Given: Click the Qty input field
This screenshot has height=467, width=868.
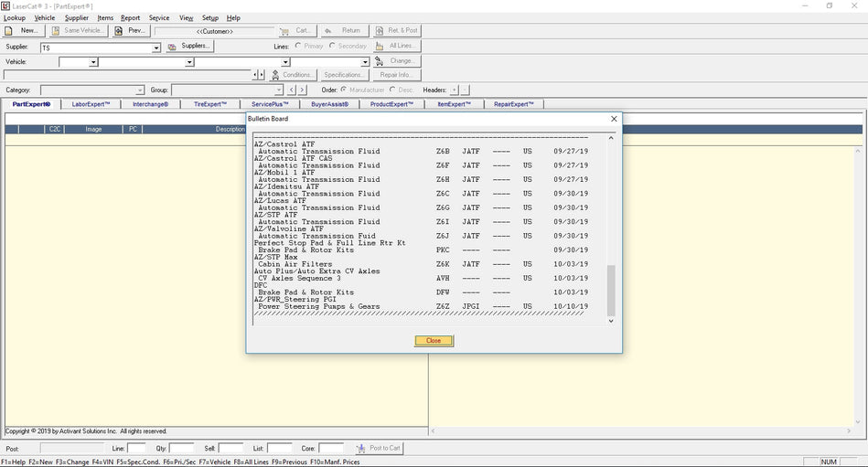Looking at the screenshot, I should pos(181,449).
